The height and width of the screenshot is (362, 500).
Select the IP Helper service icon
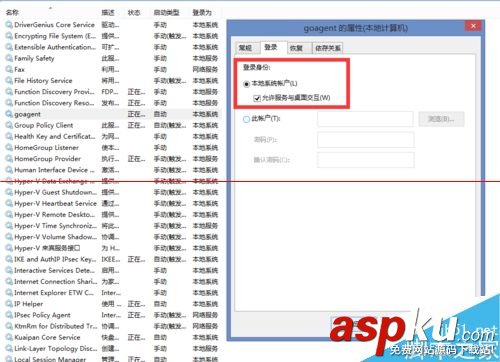coord(9,304)
